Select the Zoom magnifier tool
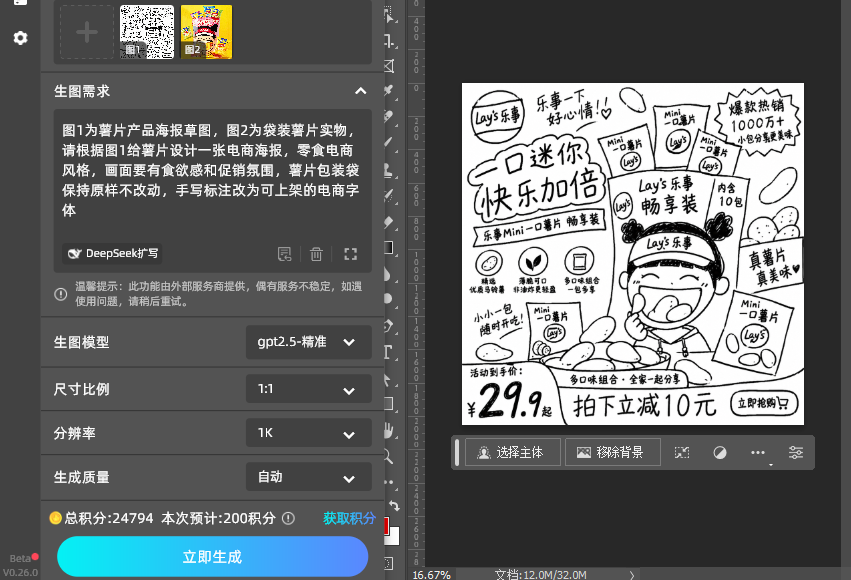The height and width of the screenshot is (580, 851). click(389, 456)
